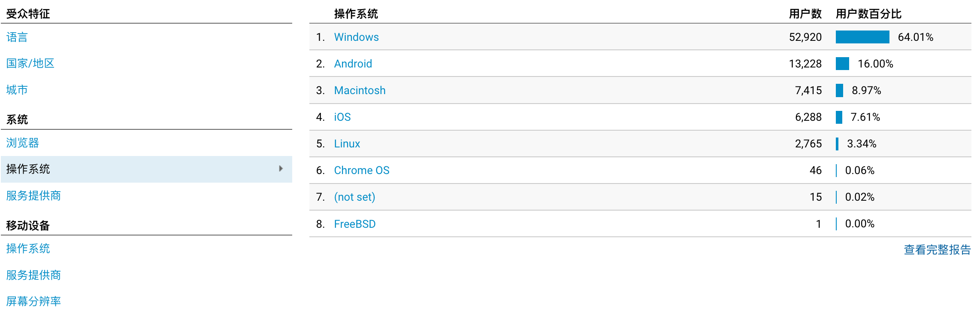Expand the selected 操作系统 row arrow
The width and height of the screenshot is (980, 312).
pos(281,169)
